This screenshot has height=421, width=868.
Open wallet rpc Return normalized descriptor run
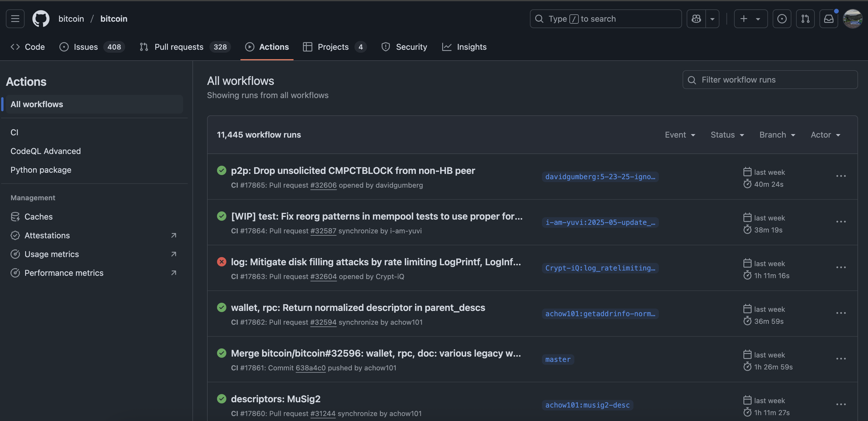pyautogui.click(x=358, y=308)
